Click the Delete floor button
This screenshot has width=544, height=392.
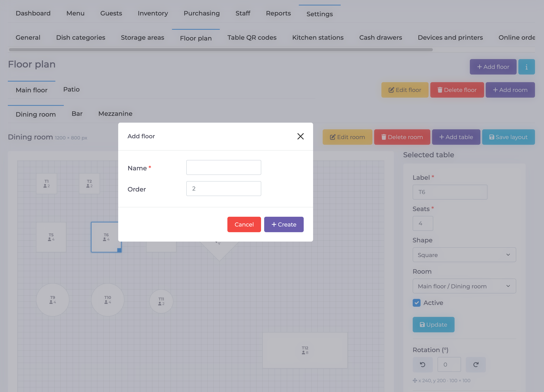click(457, 90)
